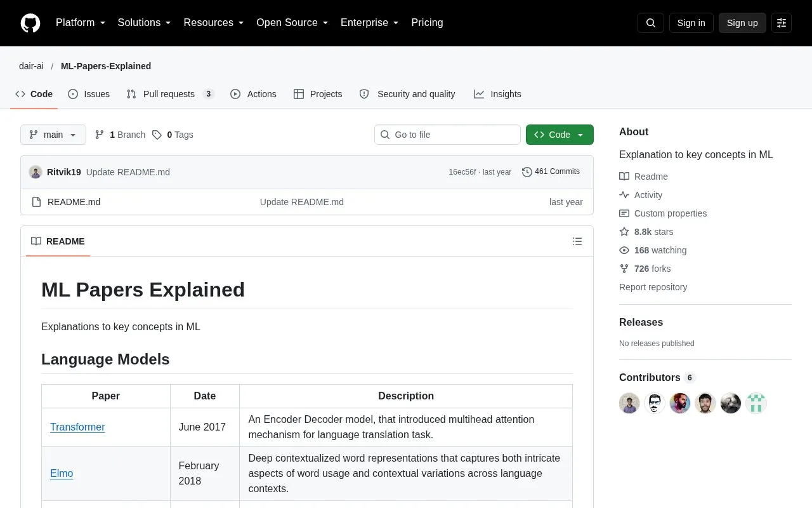Focus the Go to file field
This screenshot has width=812, height=508.
coord(447,135)
